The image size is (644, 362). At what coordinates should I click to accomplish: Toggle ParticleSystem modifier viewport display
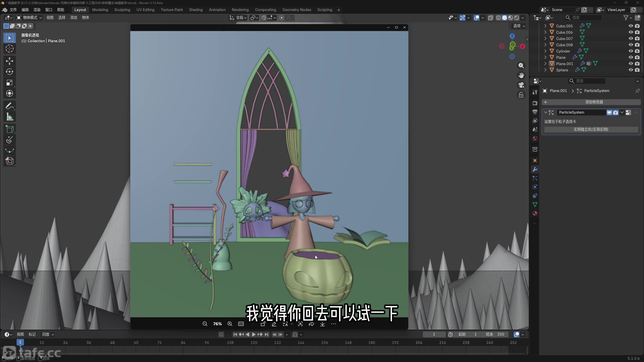click(609, 112)
